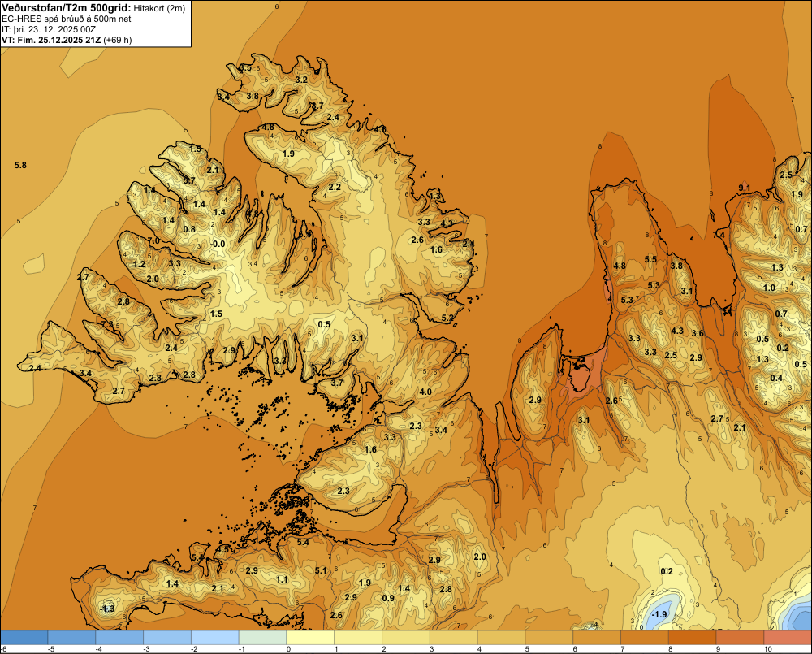This screenshot has width=812, height=654.
Task: Click the map temperature value "-1.3"
Action: (x=107, y=609)
